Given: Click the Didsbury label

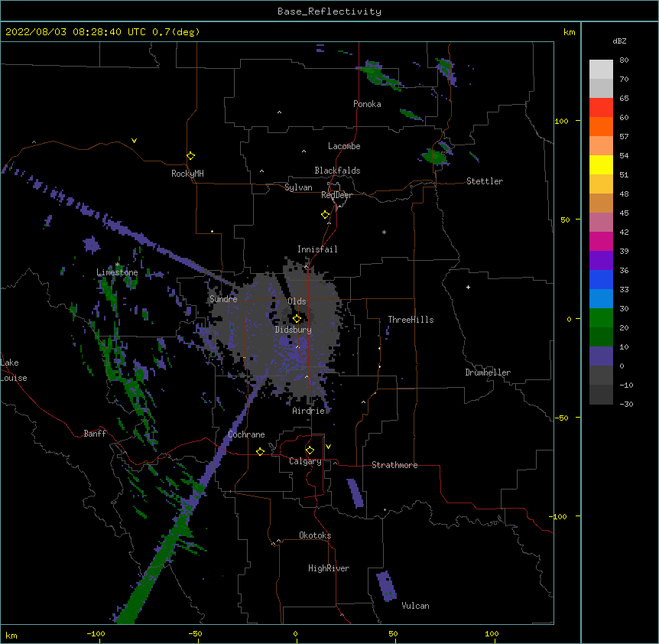Looking at the screenshot, I should tap(294, 330).
